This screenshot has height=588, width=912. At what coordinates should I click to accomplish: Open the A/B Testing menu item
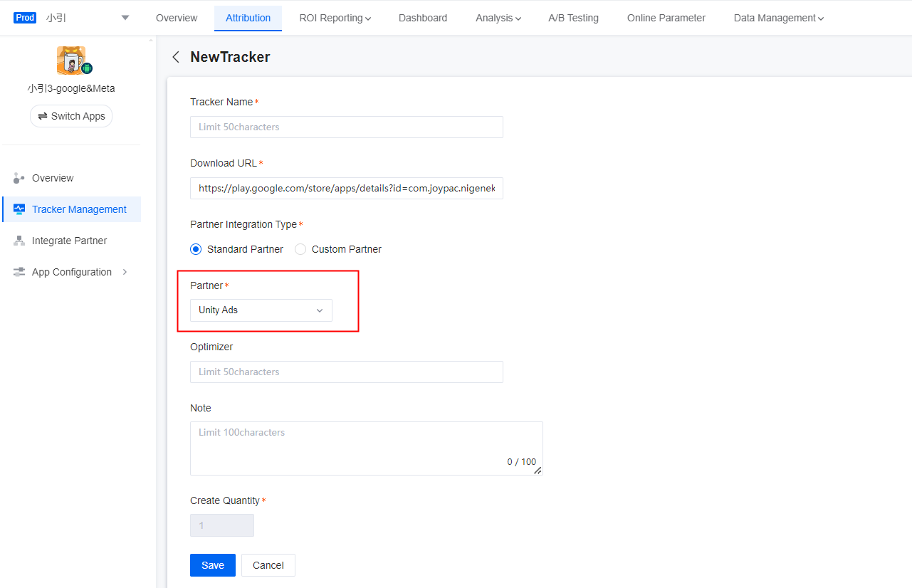point(573,18)
